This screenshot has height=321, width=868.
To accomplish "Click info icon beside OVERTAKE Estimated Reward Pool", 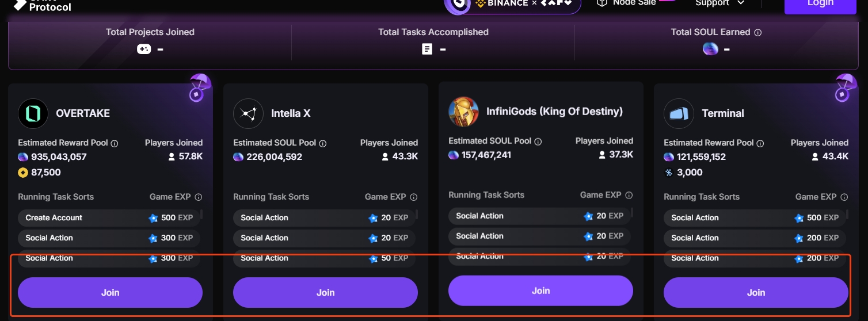I will coord(115,143).
